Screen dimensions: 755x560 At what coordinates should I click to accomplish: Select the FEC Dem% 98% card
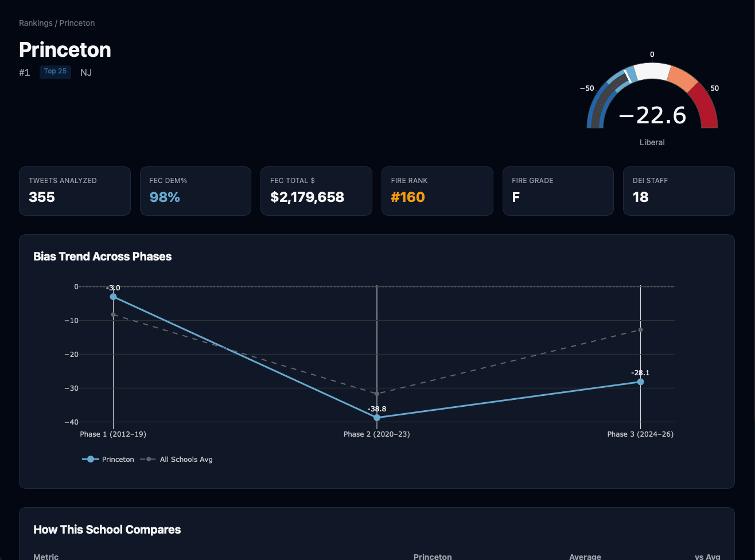pos(195,191)
